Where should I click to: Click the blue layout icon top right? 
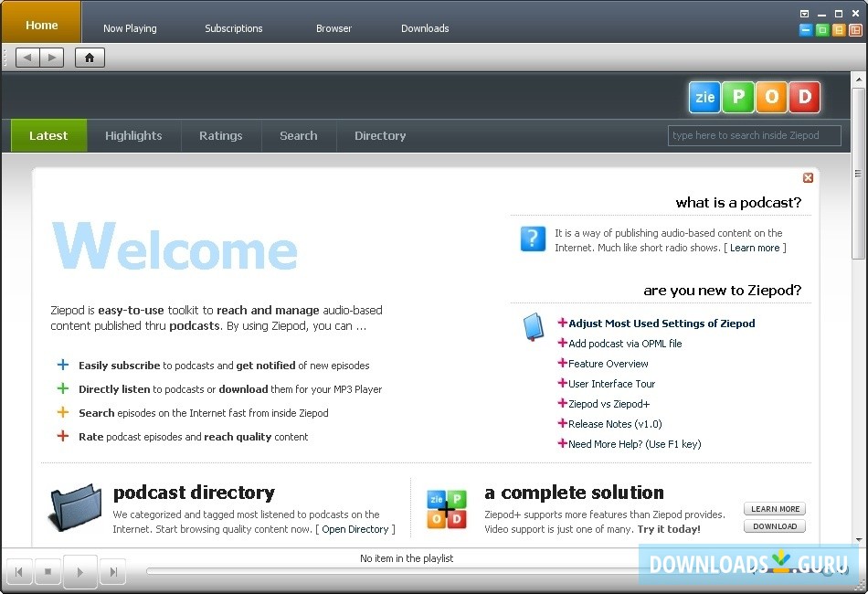806,30
